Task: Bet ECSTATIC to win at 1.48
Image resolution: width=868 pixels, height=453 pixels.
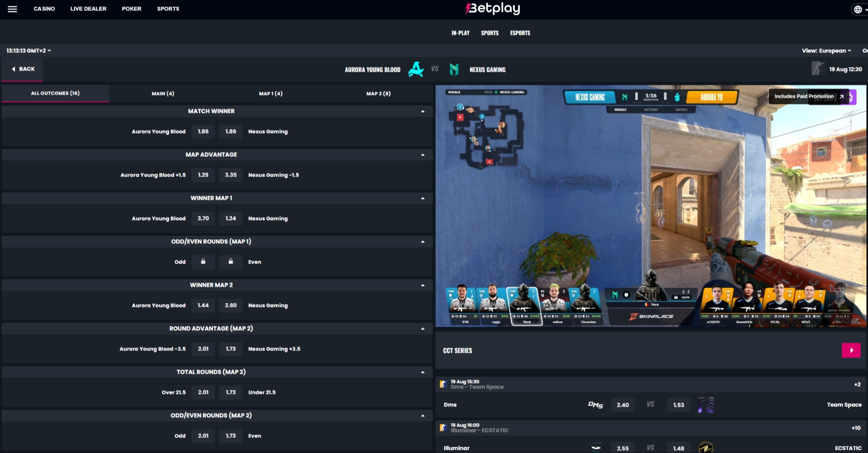Action: (x=679, y=448)
